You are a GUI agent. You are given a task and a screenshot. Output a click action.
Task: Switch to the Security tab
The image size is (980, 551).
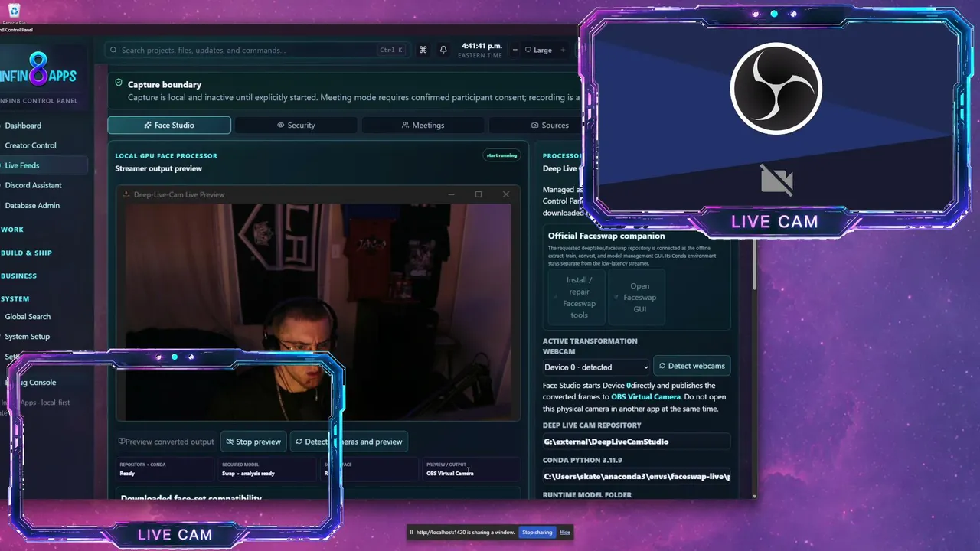point(296,125)
